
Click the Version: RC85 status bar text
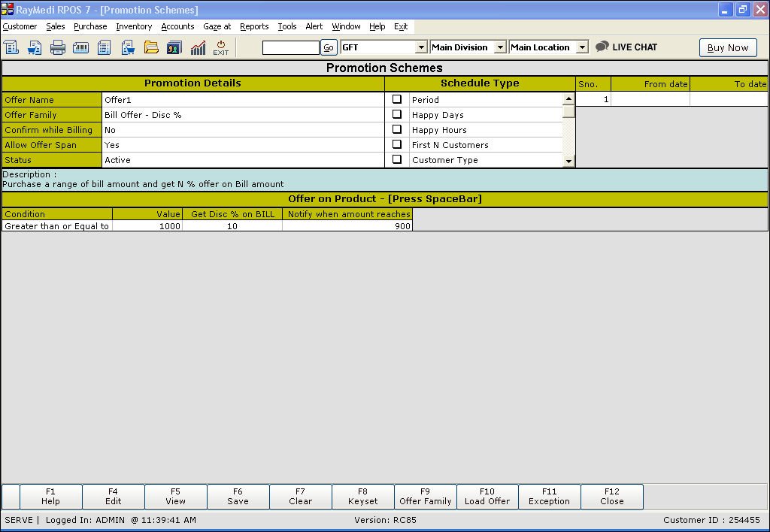(x=385, y=520)
